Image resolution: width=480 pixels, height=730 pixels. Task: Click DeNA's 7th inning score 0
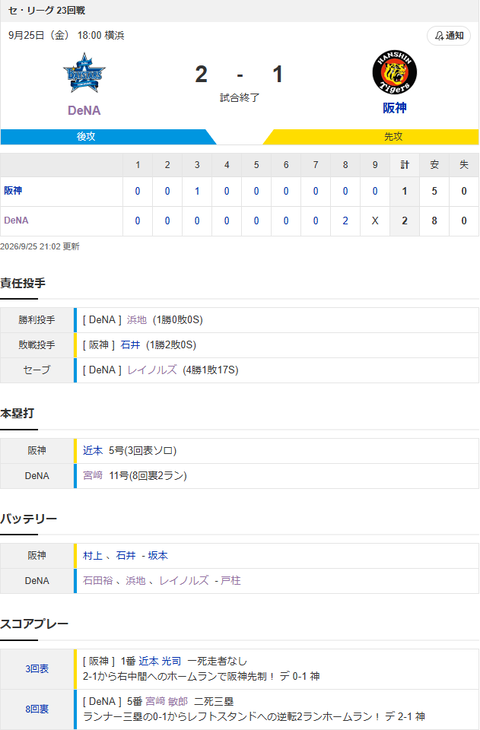(316, 221)
